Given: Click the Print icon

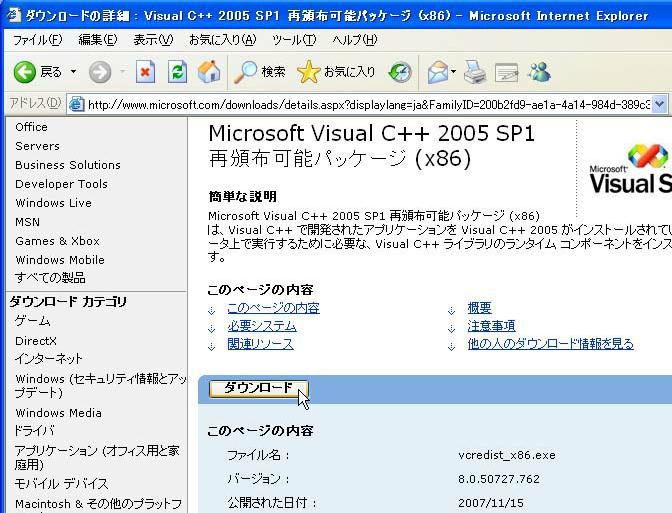Looking at the screenshot, I should click(x=475, y=72).
